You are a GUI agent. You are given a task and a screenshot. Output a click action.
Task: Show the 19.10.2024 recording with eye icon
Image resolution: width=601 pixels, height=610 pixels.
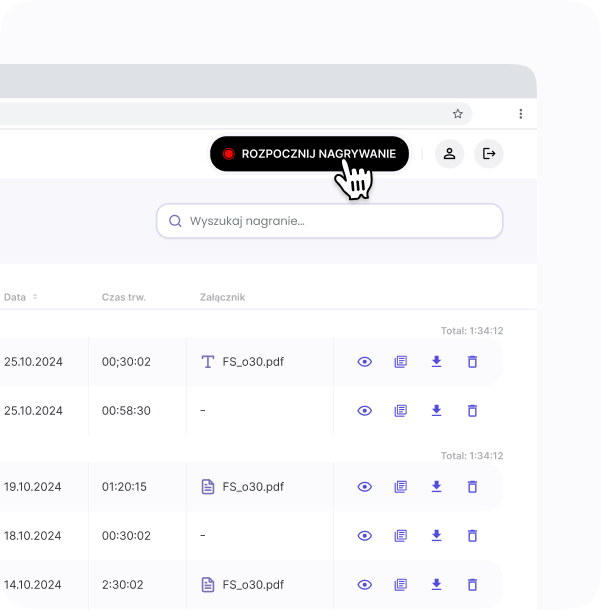[x=365, y=487]
